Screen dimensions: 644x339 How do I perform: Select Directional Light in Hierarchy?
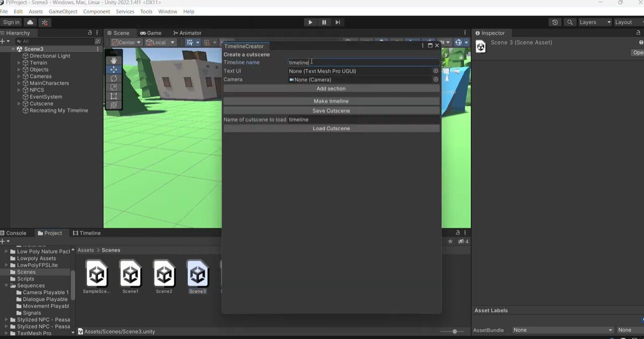(50, 56)
